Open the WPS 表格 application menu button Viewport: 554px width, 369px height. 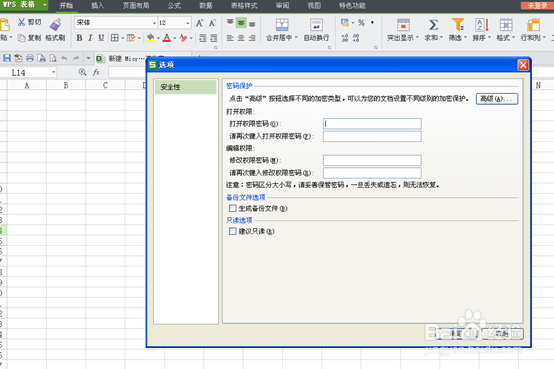[x=24, y=5]
